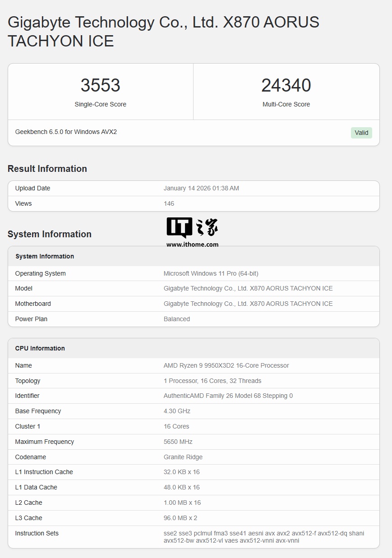Viewport: 392px width, 558px height.
Task: Click the Result Information heading
Action: coord(47,169)
